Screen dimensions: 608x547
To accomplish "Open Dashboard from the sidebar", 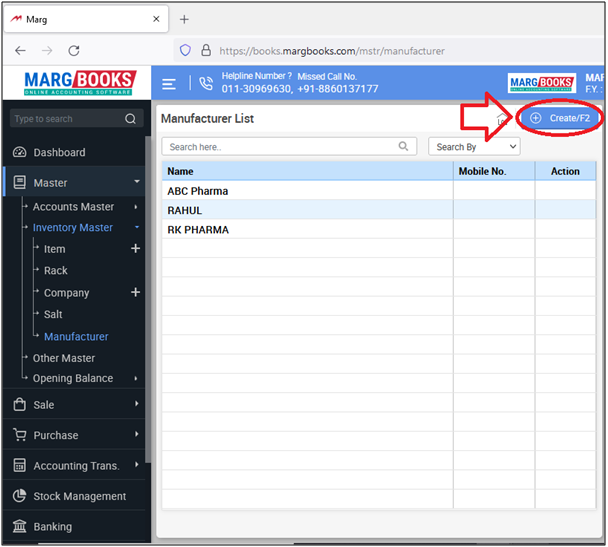I will [59, 152].
